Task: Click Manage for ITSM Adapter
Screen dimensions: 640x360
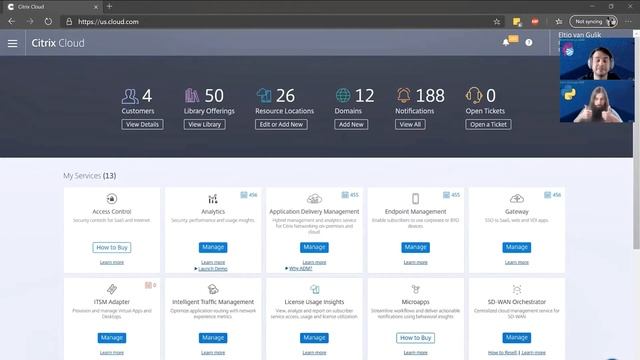Action: coord(112,338)
